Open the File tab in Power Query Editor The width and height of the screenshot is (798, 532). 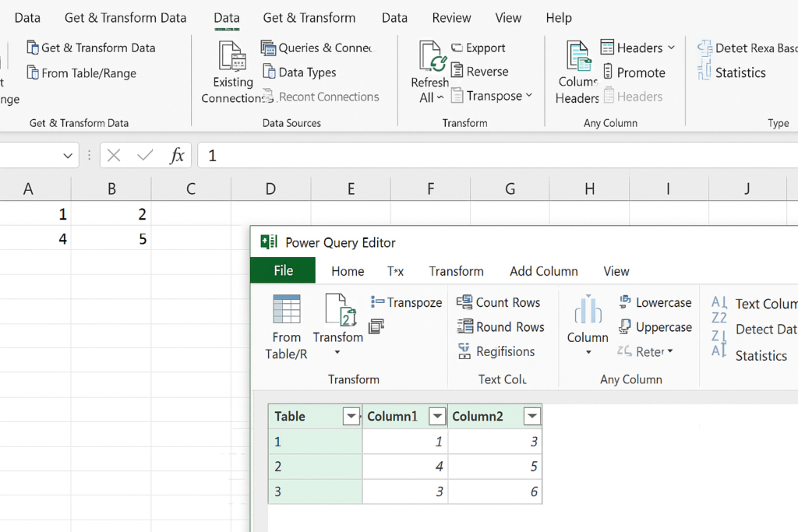(283, 270)
